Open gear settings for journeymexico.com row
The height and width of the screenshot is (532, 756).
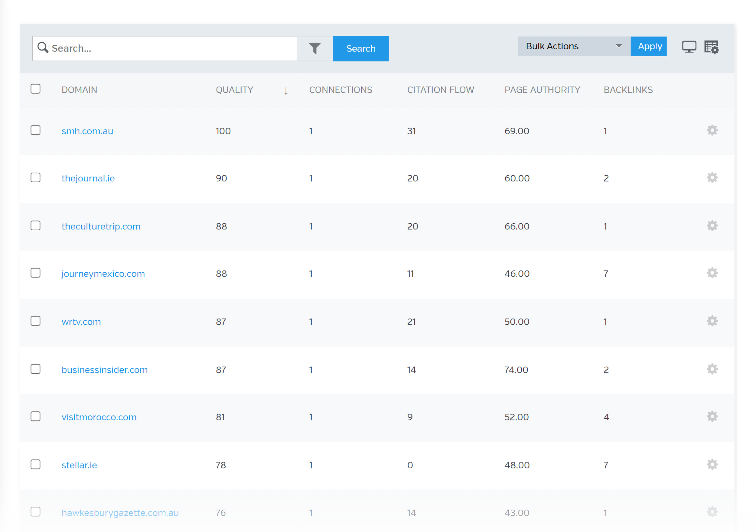pyautogui.click(x=712, y=273)
